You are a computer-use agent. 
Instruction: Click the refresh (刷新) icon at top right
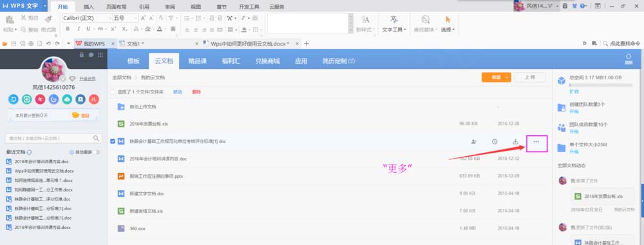pos(629,59)
